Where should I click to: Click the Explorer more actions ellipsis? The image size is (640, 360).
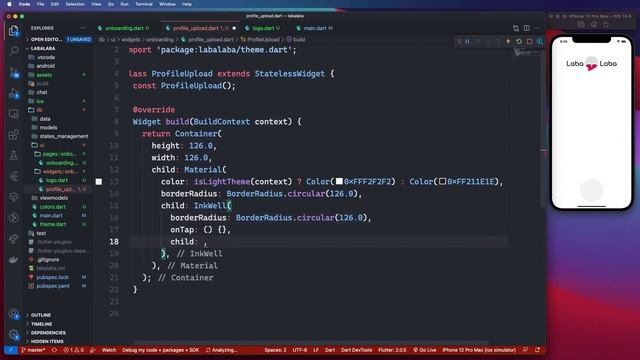83,28
